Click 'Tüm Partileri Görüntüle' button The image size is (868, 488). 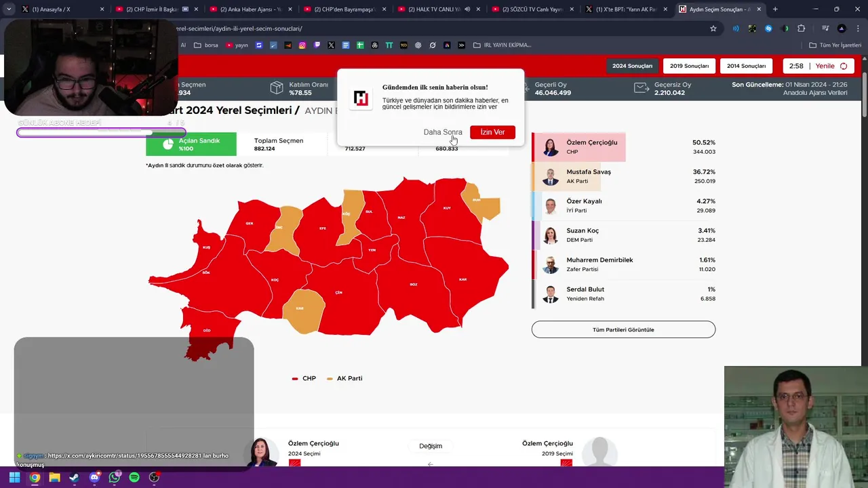coord(623,329)
